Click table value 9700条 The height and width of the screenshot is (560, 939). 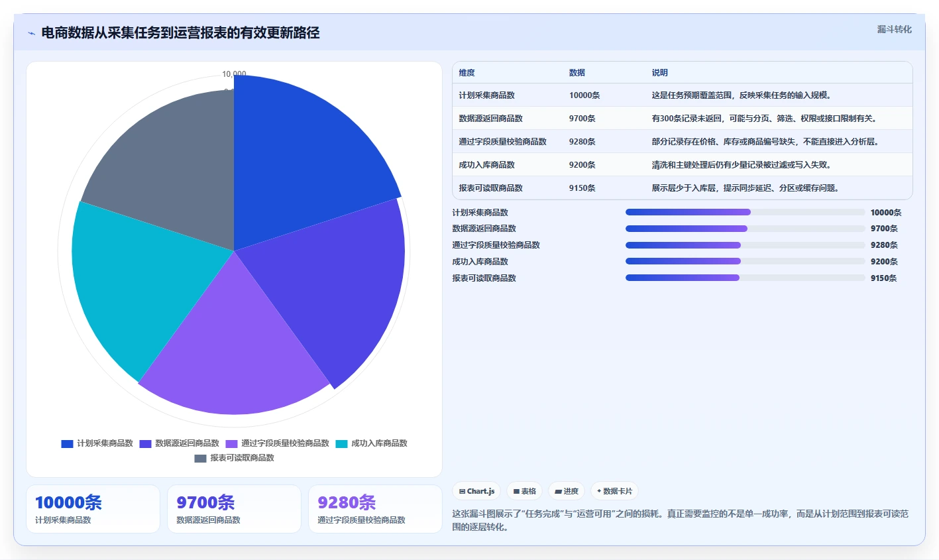point(582,119)
